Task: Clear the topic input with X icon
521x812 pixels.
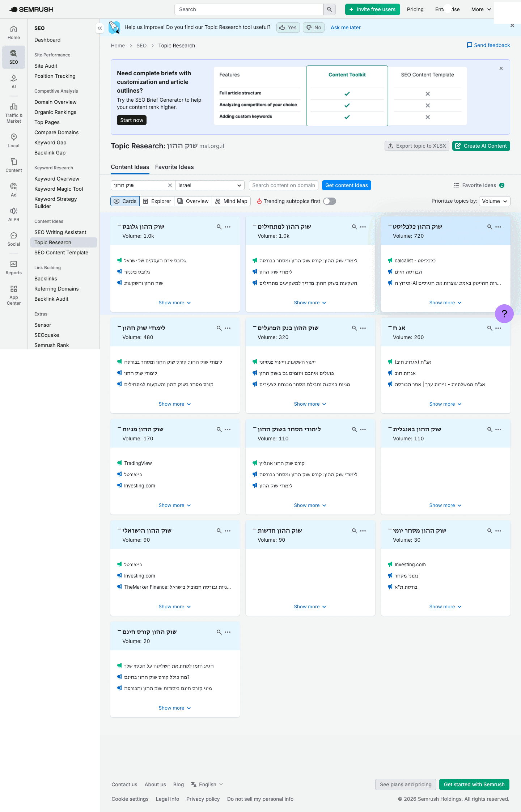Action: (170, 185)
